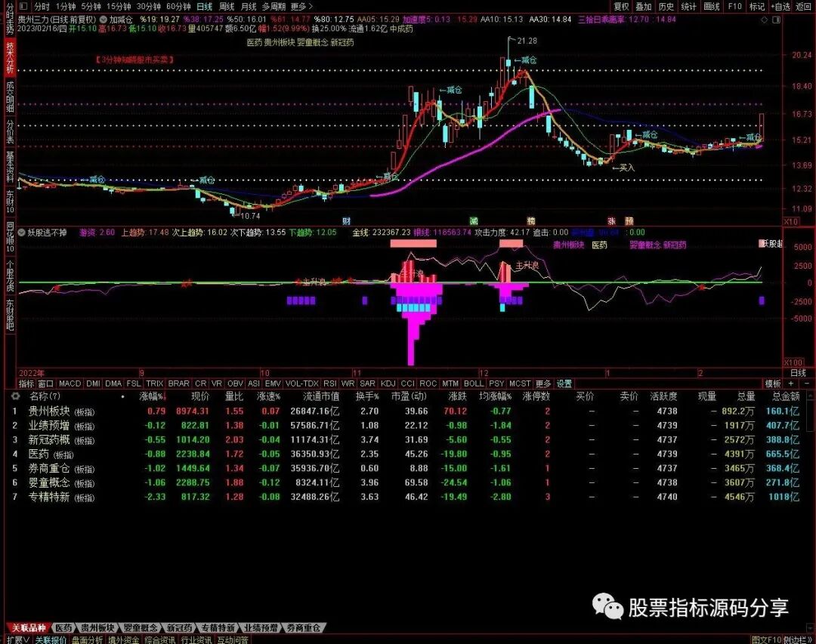Screen dimensions: 816x644
Task: Expand 扩展 menu at bottom left
Action: point(17,639)
